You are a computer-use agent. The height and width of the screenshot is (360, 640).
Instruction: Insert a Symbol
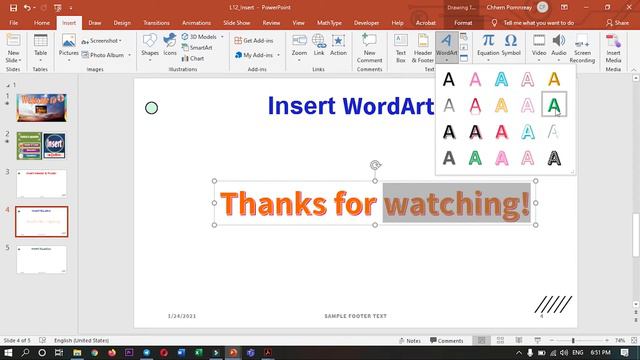[511, 45]
